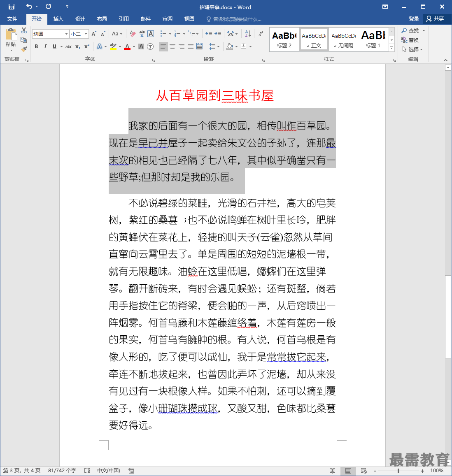The height and width of the screenshot is (476, 452).
Task: Cut the selection with the scissors icon
Action: [x=24, y=30]
